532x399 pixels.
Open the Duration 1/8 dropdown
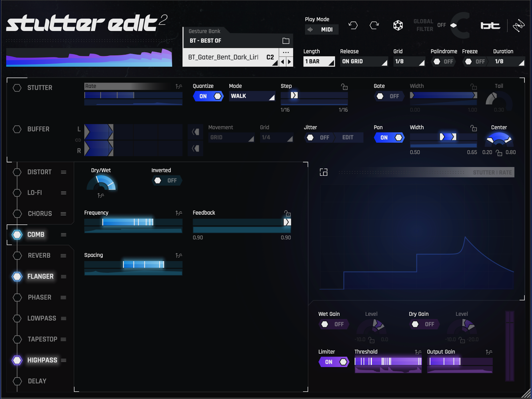point(506,62)
